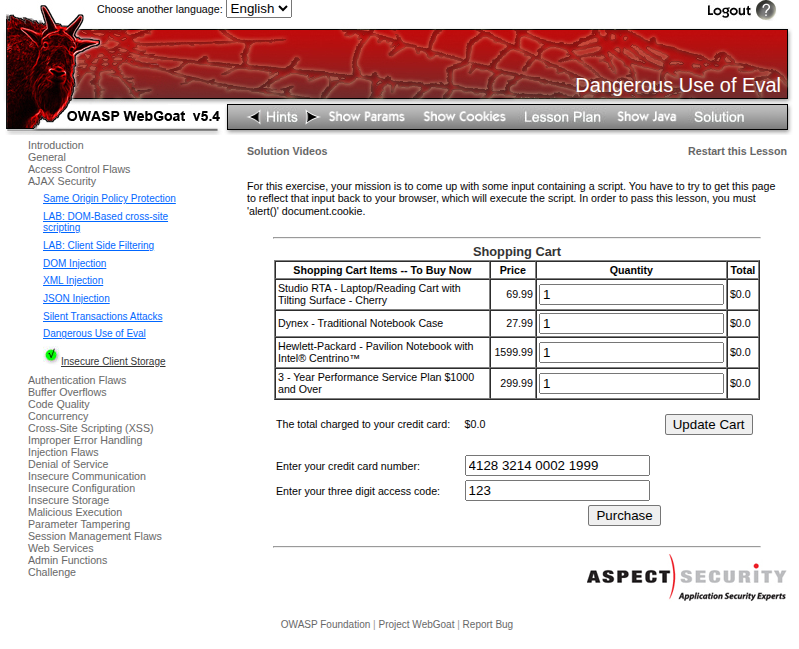The image size is (799, 649).
Task: Open Insecure Client Storage lesson
Action: (113, 361)
